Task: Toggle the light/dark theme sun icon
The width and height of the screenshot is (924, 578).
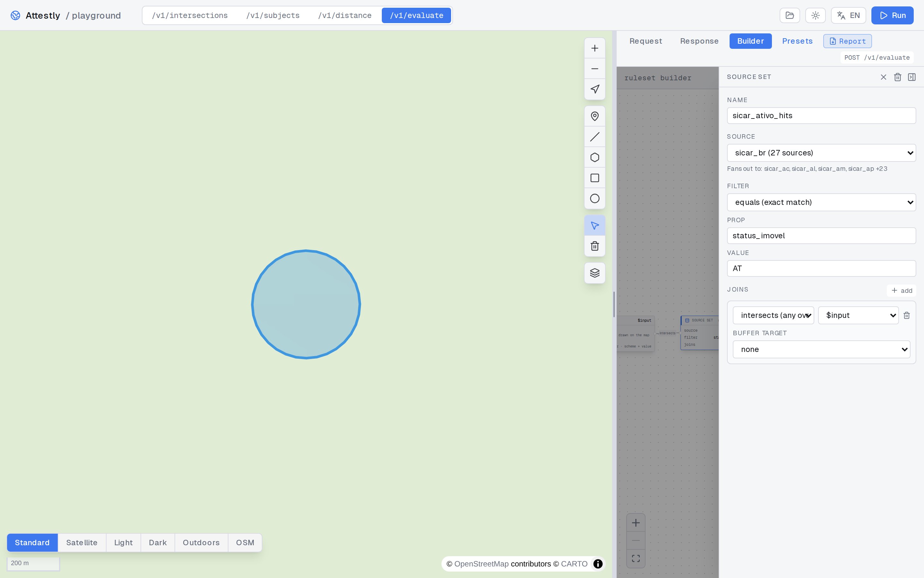Action: pos(815,15)
